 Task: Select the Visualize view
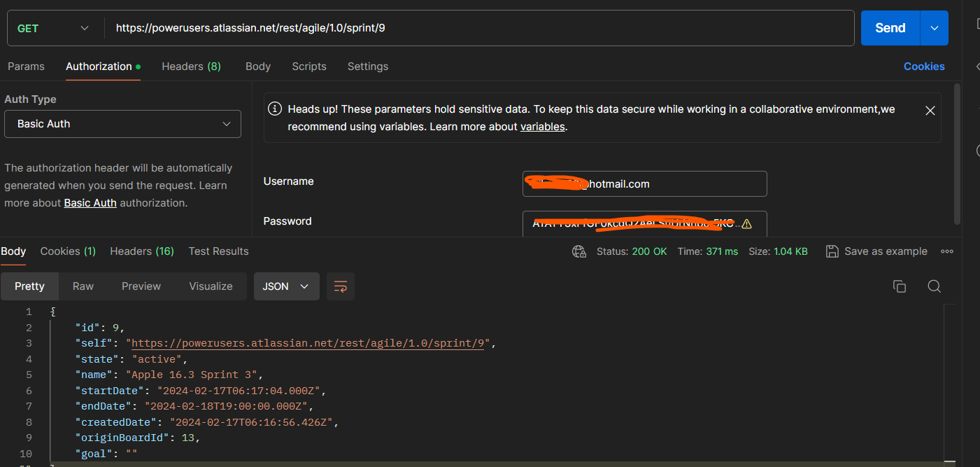211,286
